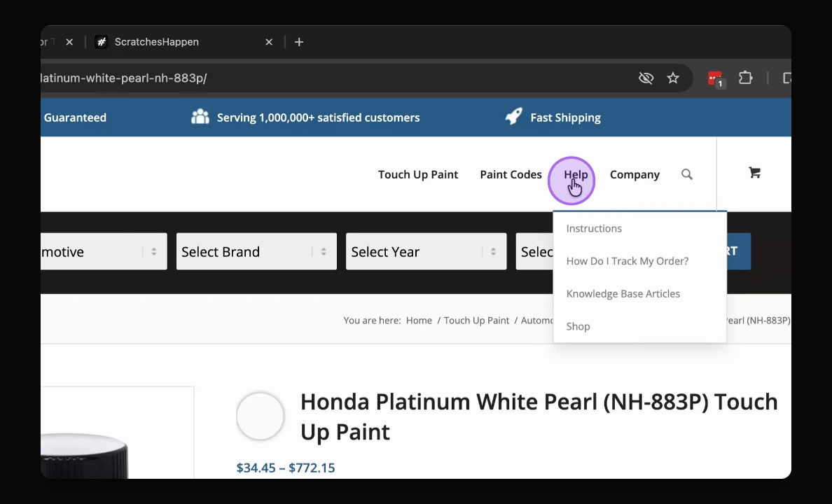Image resolution: width=832 pixels, height=504 pixels.
Task: Open the partially hidden fourth Select dropdown
Action: [534, 251]
